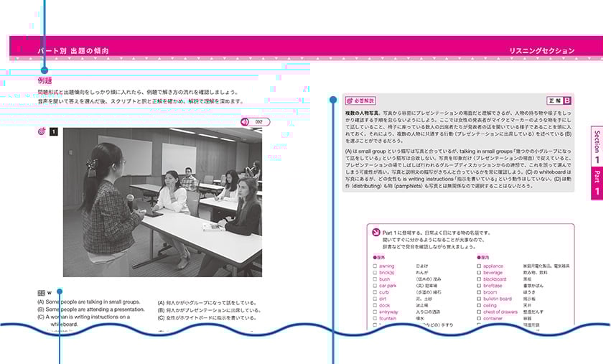611x364 pixels.
Task: Select the black question number 1 badge
Action: click(54, 131)
